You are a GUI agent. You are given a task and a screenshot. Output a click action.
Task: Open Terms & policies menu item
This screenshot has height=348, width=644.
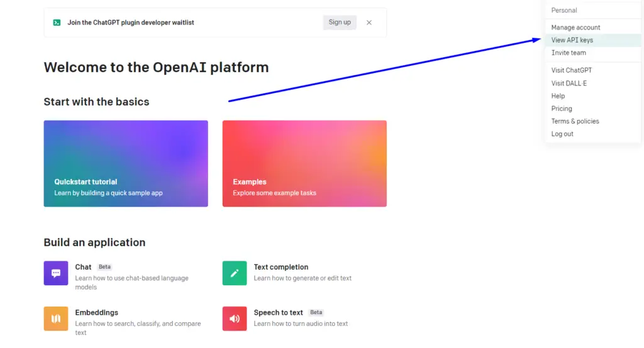pyautogui.click(x=593, y=121)
